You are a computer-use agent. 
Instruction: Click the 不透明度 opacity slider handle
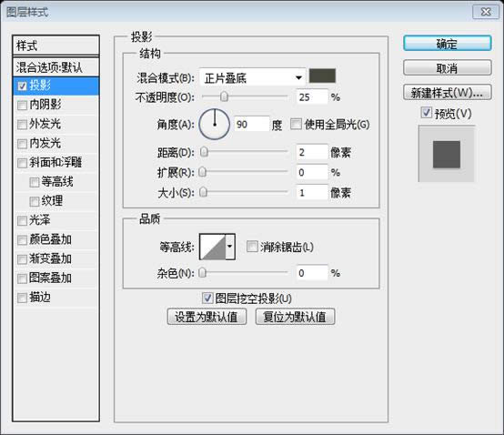click(224, 96)
